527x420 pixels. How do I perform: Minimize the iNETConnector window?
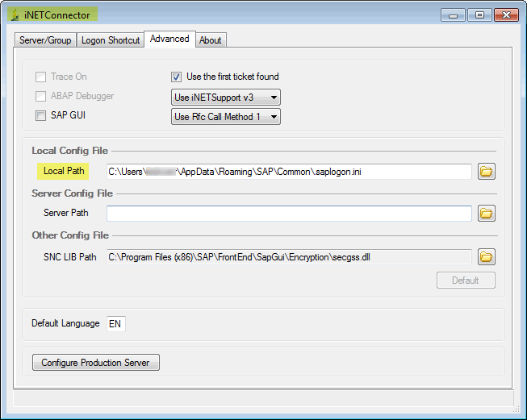[x=453, y=15]
